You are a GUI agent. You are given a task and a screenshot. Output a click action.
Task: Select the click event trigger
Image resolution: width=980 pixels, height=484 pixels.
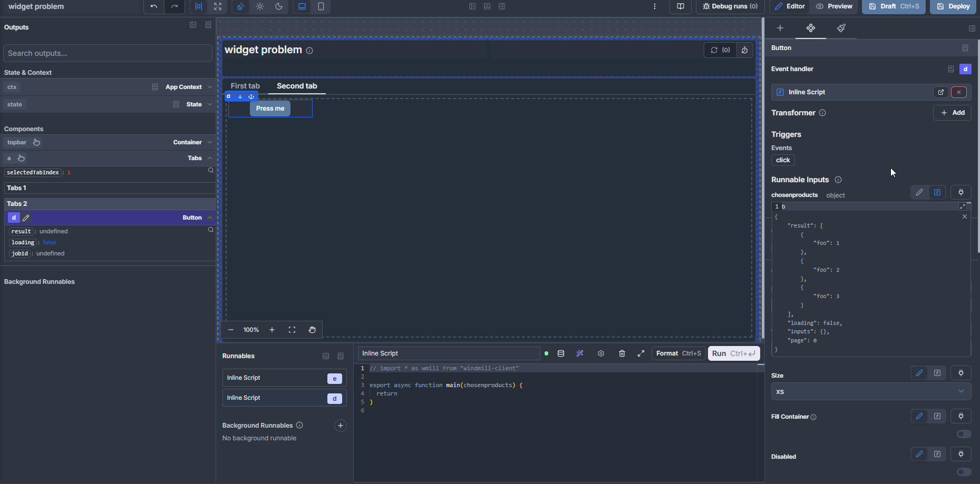coord(783,160)
